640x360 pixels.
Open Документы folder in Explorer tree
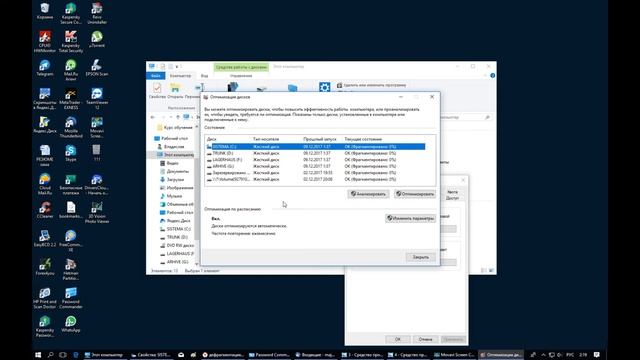tap(174, 171)
